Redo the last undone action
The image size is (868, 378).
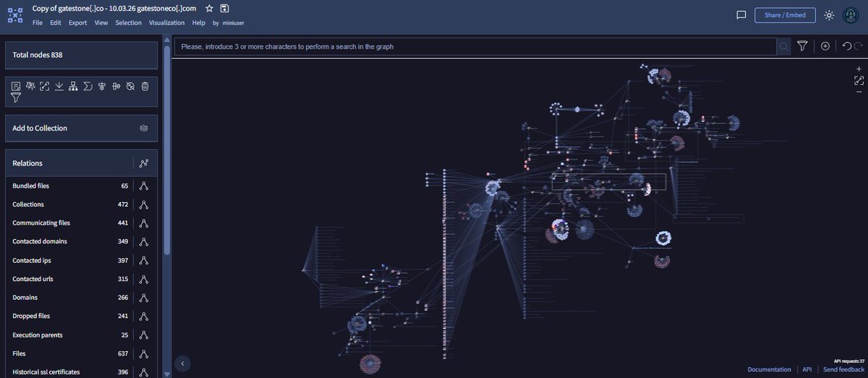click(859, 46)
